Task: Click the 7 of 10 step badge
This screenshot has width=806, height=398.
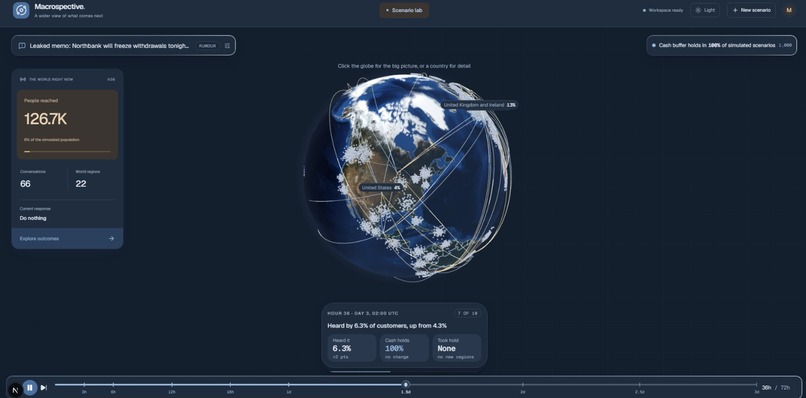Action: [x=467, y=313]
